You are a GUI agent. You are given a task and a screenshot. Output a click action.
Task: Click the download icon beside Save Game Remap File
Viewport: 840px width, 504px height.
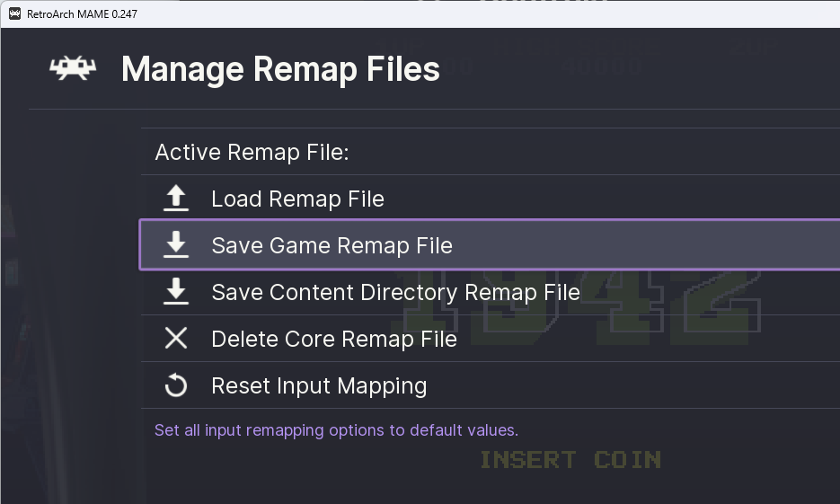pyautogui.click(x=176, y=245)
